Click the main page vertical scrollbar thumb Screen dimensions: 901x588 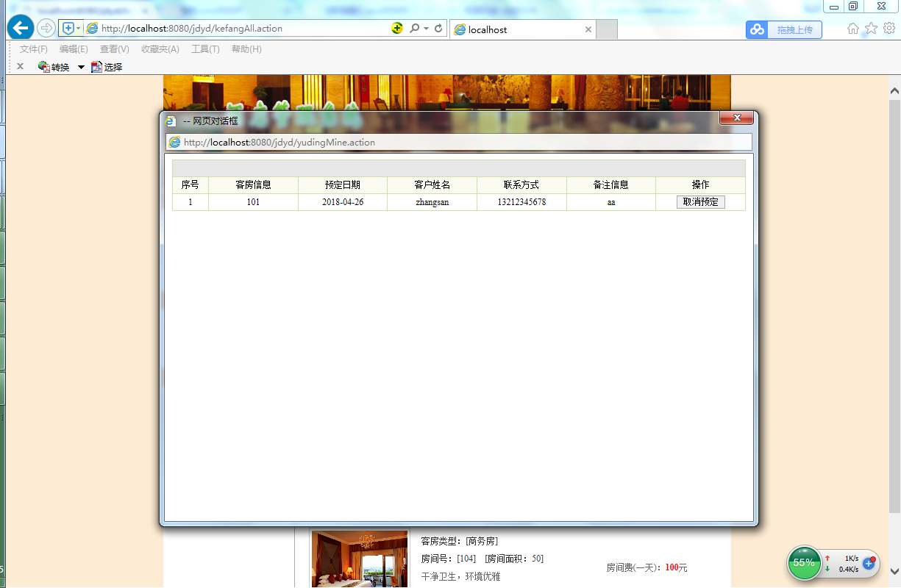coord(894,306)
